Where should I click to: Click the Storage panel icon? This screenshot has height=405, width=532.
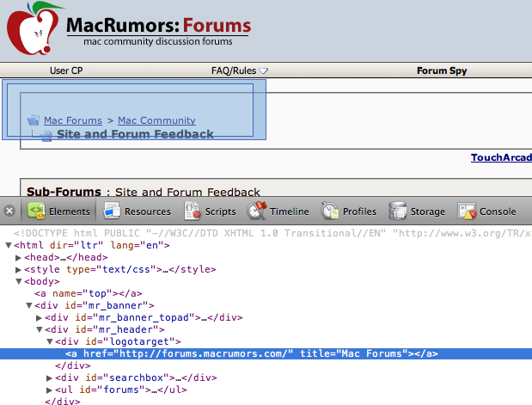pos(398,212)
